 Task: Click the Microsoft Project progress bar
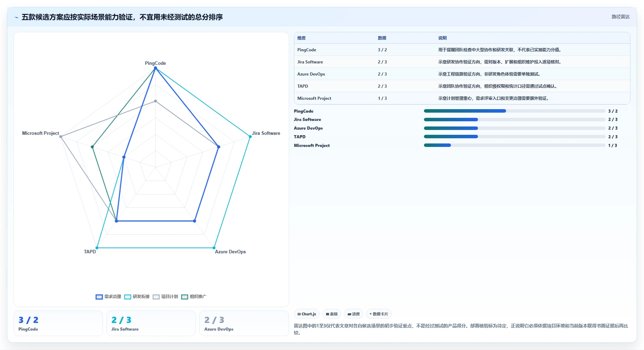pos(514,145)
